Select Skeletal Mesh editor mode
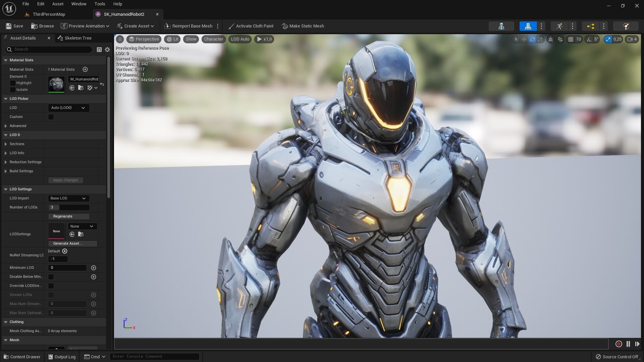 coord(528,26)
